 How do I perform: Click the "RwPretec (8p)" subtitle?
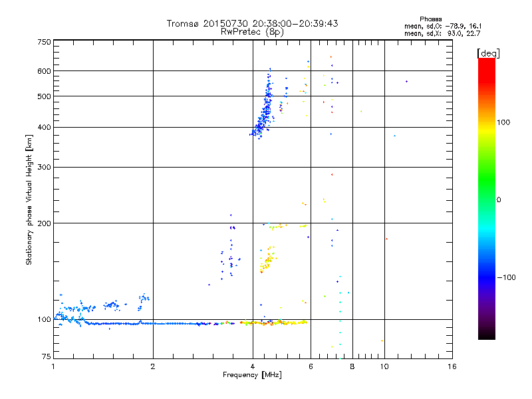coord(252,32)
